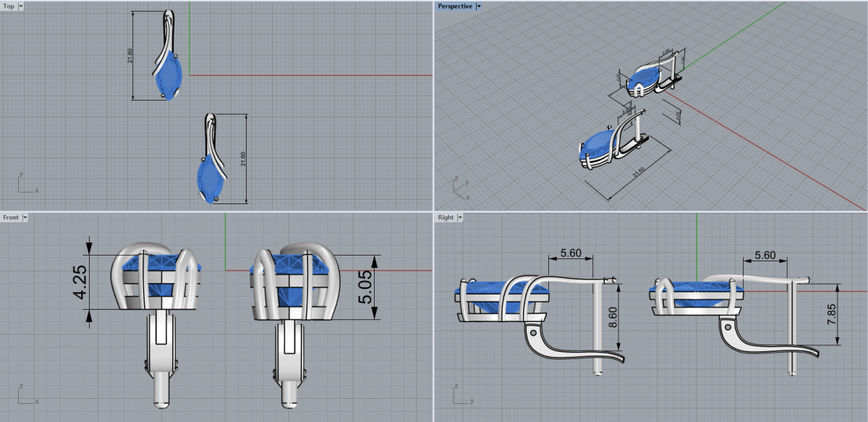This screenshot has height=422, width=868.
Task: Select the 4.25 dimension in Front view
Action: coord(80,282)
